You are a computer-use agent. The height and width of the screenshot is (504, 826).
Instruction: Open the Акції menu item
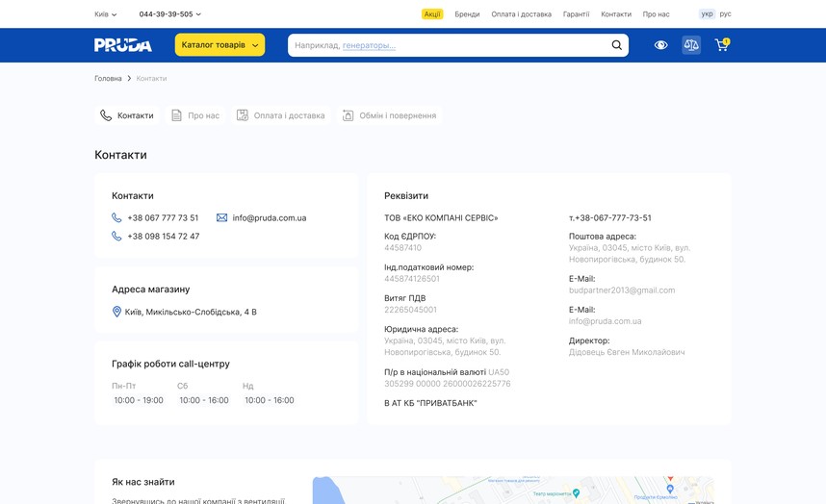coord(432,14)
